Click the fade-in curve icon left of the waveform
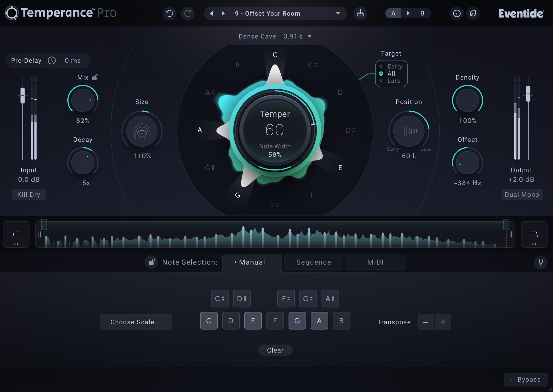 click(x=16, y=234)
